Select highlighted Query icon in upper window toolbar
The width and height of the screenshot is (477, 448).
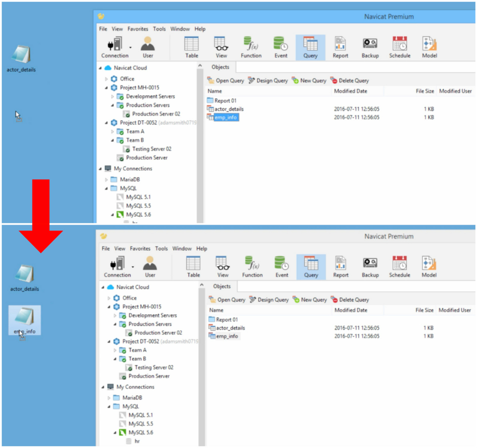[x=310, y=47]
